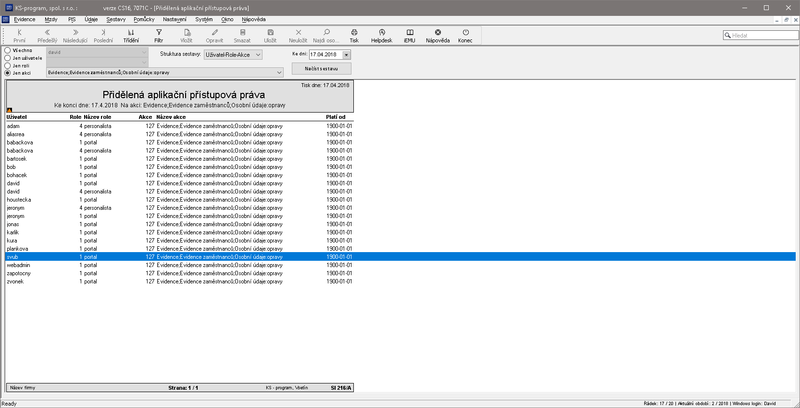This screenshot has width=800, height=408.
Task: Open the Údaje menu
Action: pyautogui.click(x=91, y=19)
